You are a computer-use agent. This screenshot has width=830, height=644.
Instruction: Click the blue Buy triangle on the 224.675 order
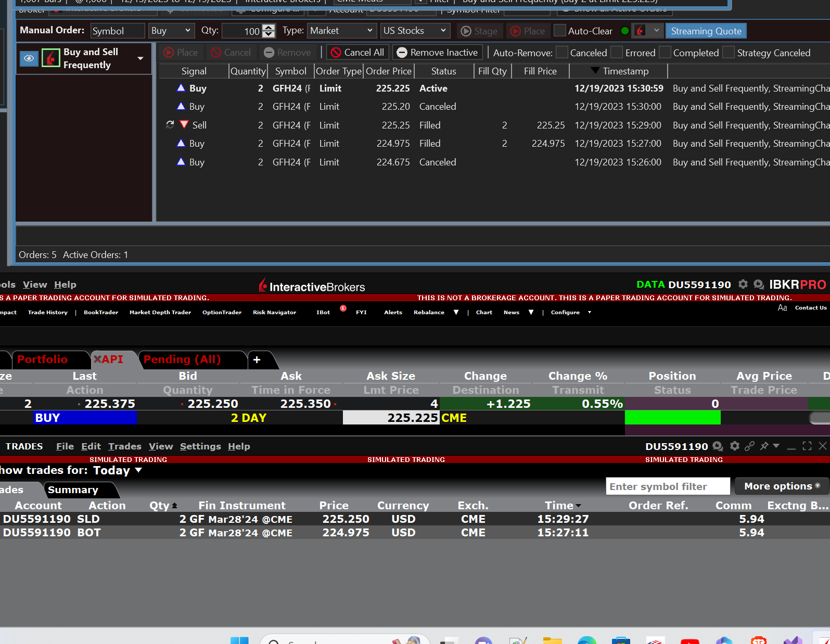point(181,162)
